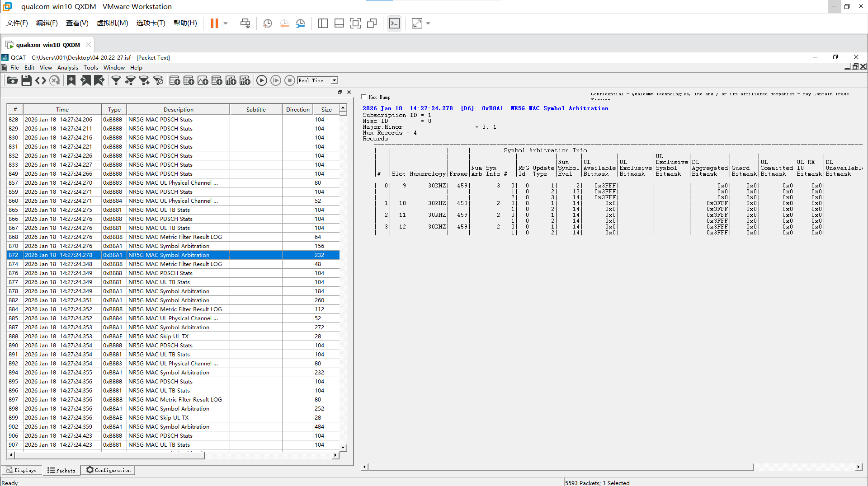Click the angle brackets code icon
The width and height of the screenshot is (868, 486).
[41, 80]
